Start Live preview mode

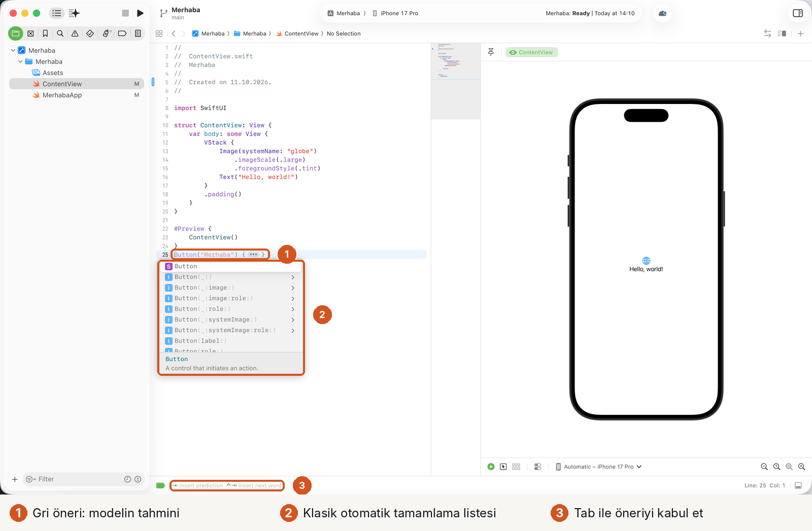pos(491,467)
